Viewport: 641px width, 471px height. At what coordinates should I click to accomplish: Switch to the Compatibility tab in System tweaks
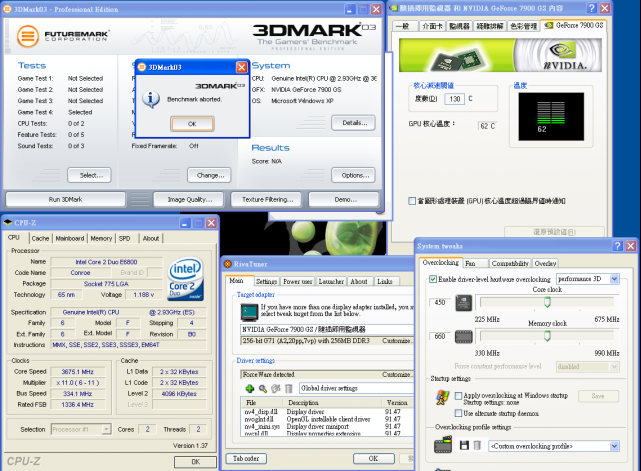point(510,263)
